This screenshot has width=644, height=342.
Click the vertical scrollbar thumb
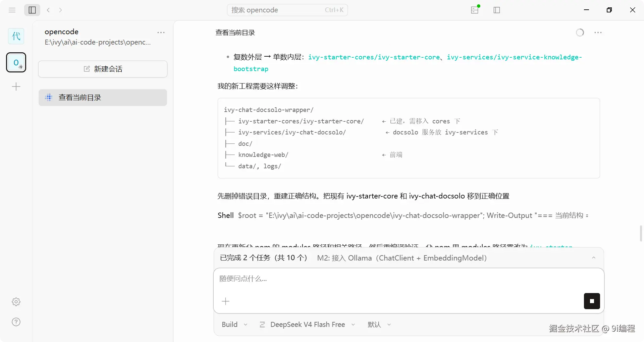pos(641,233)
